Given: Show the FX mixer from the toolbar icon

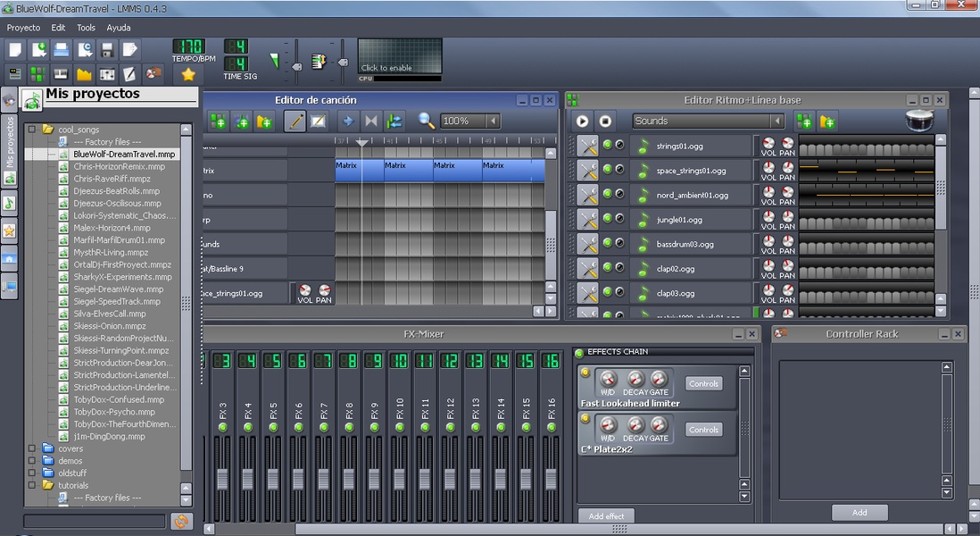Looking at the screenshot, I should (x=107, y=74).
